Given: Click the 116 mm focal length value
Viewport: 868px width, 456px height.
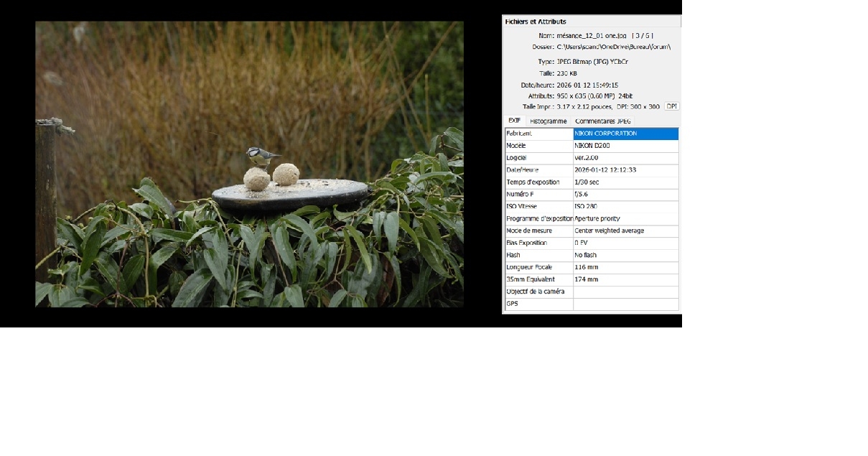Looking at the screenshot, I should (586, 268).
